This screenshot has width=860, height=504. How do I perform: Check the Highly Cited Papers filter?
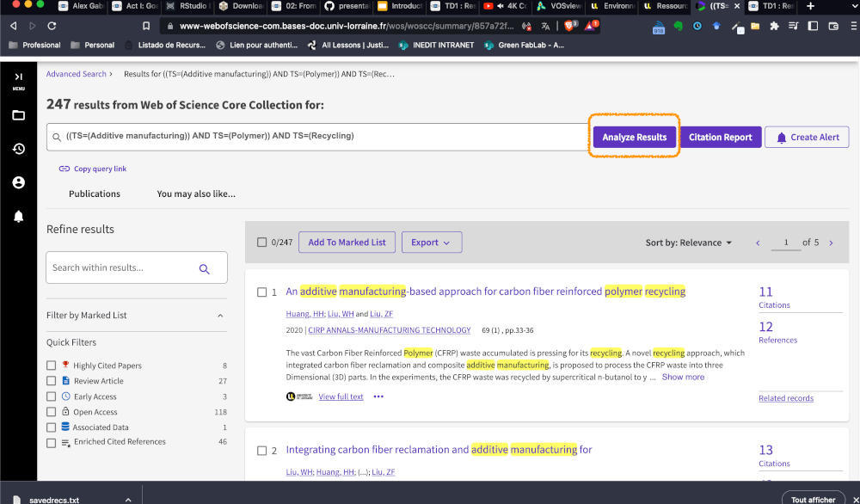point(52,366)
